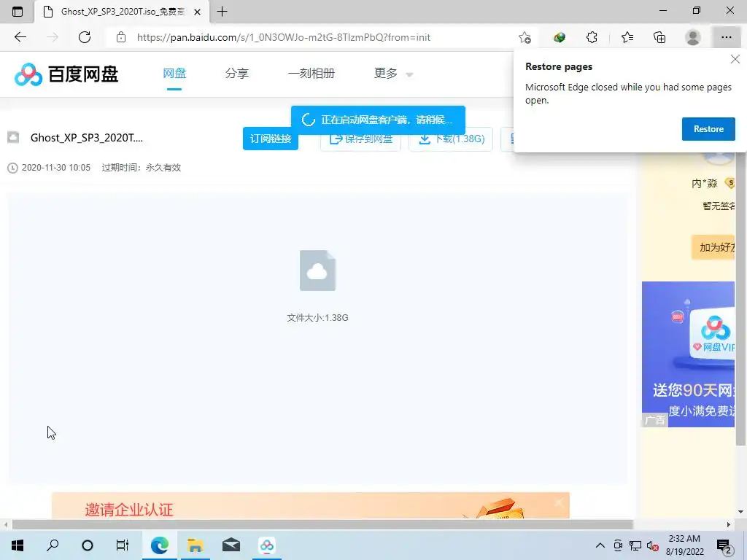Click the horizontal scrollbar thumb
Screen dimensions: 747x560
322,525
